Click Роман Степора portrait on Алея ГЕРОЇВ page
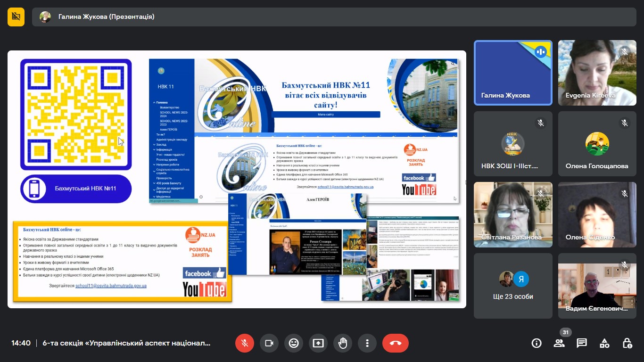644x362 pixels. pyautogui.click(x=285, y=253)
